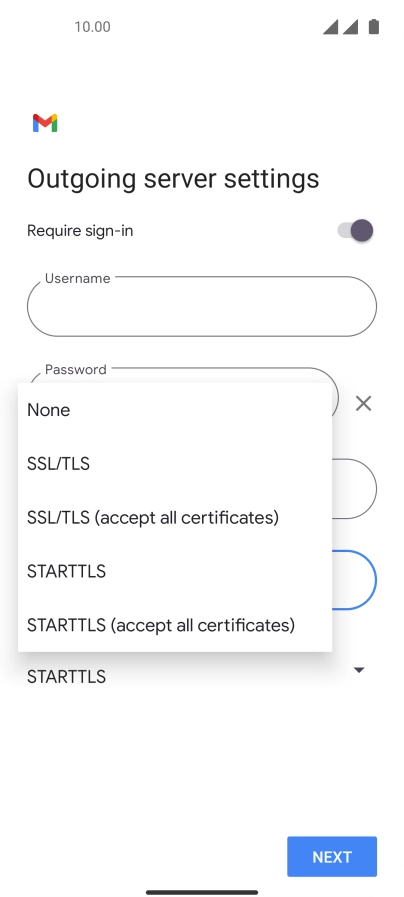Choose STARTTLS option in the list
The height and width of the screenshot is (897, 404).
click(175, 571)
